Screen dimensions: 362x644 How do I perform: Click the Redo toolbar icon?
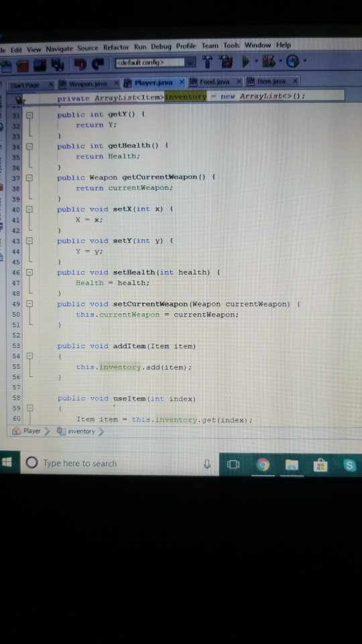(x=98, y=64)
